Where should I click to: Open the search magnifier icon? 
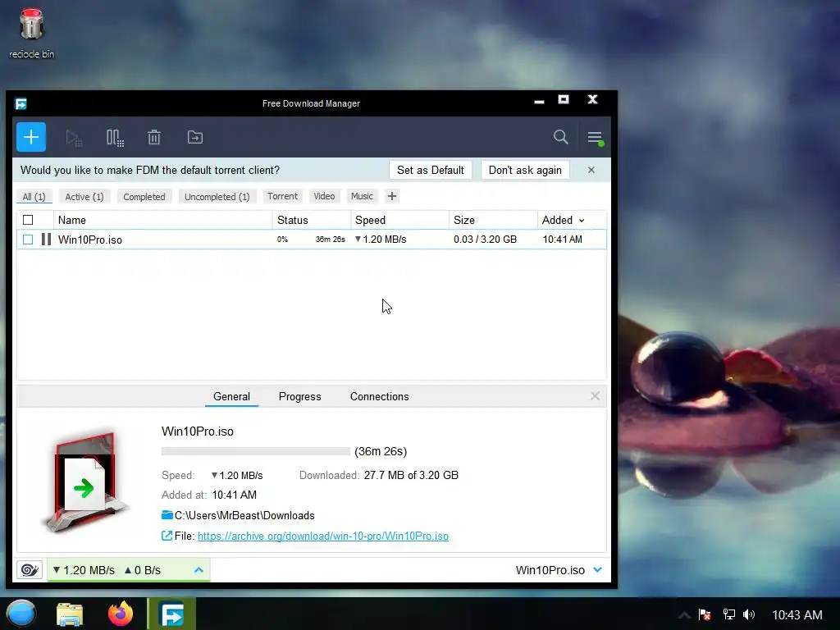click(x=561, y=137)
